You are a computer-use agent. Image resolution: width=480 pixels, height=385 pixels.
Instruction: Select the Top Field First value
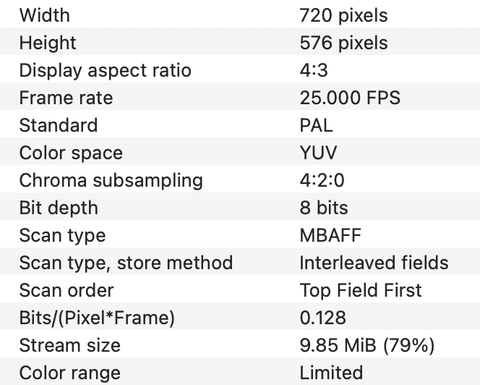pos(361,290)
